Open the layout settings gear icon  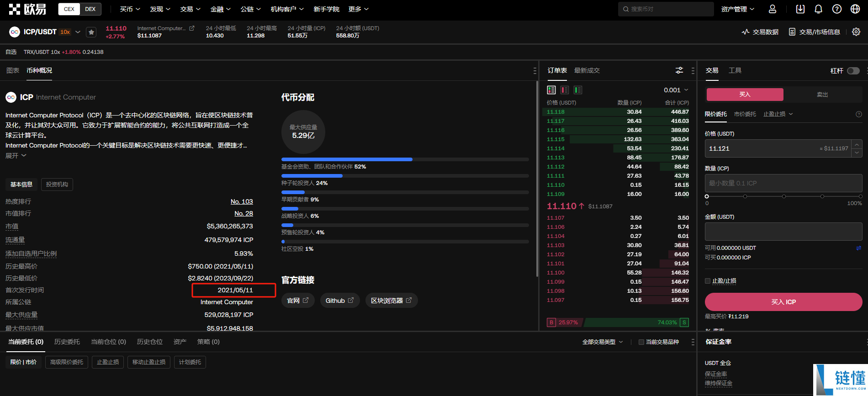(x=856, y=32)
